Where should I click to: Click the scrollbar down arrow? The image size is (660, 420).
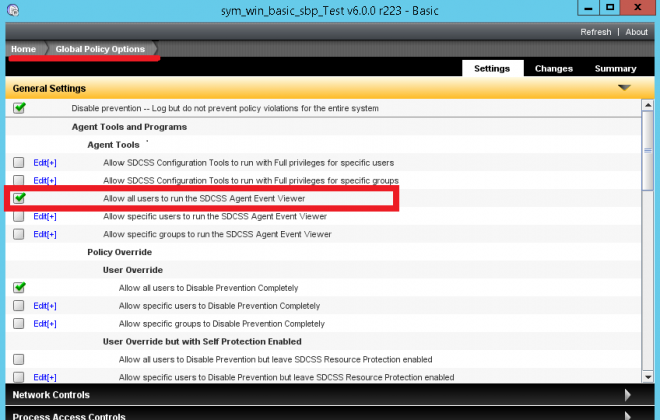[x=648, y=377]
